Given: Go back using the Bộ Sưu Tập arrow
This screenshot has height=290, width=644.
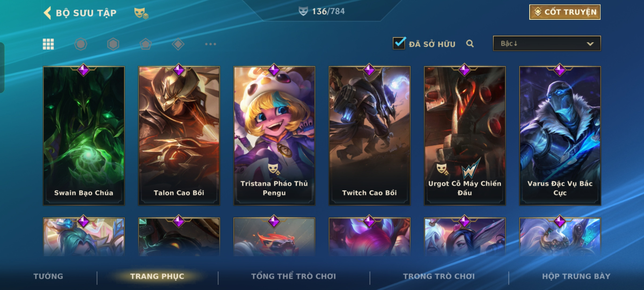Looking at the screenshot, I should [x=47, y=13].
